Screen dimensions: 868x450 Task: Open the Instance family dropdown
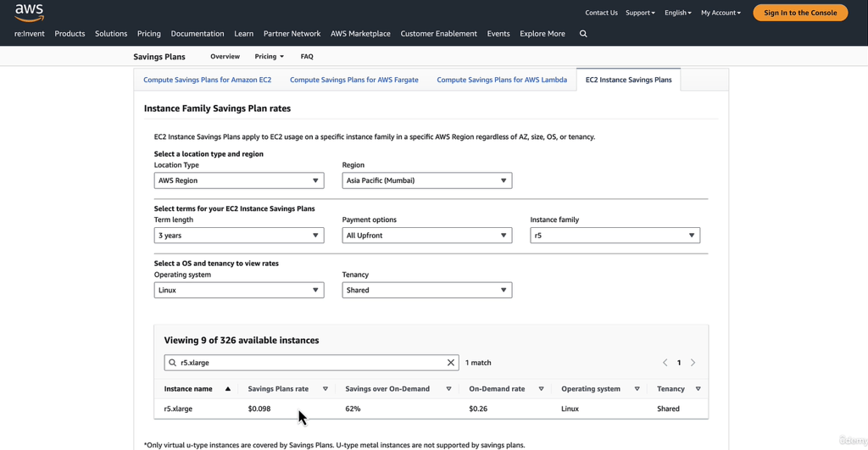tap(615, 236)
